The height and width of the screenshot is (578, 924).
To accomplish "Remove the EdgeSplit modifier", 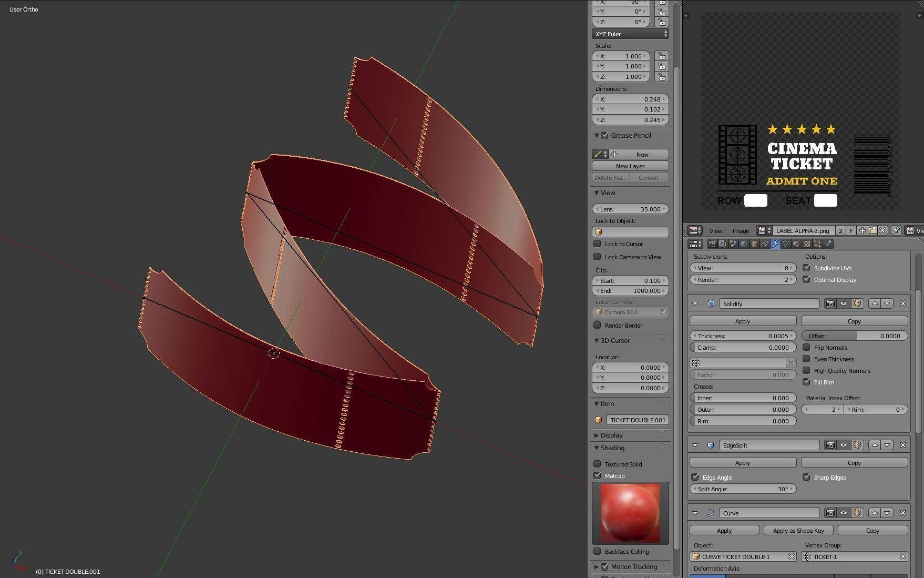I will [x=903, y=445].
